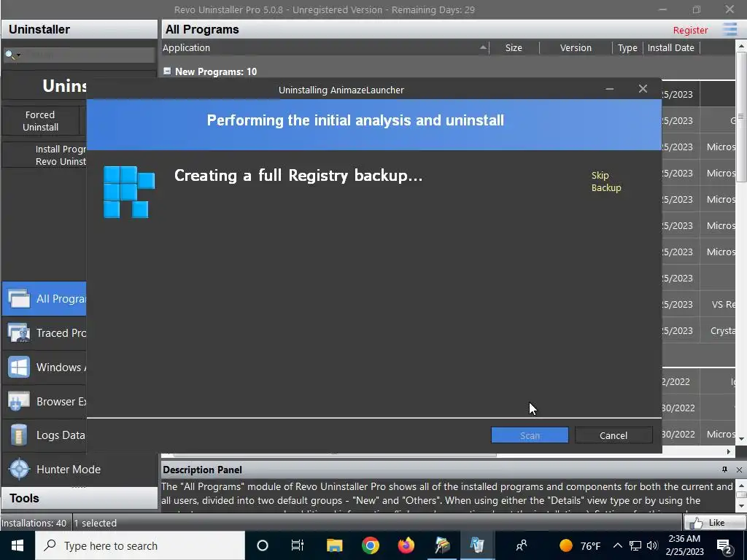The image size is (747, 560).
Task: Open notification center icon
Action: (x=724, y=546)
